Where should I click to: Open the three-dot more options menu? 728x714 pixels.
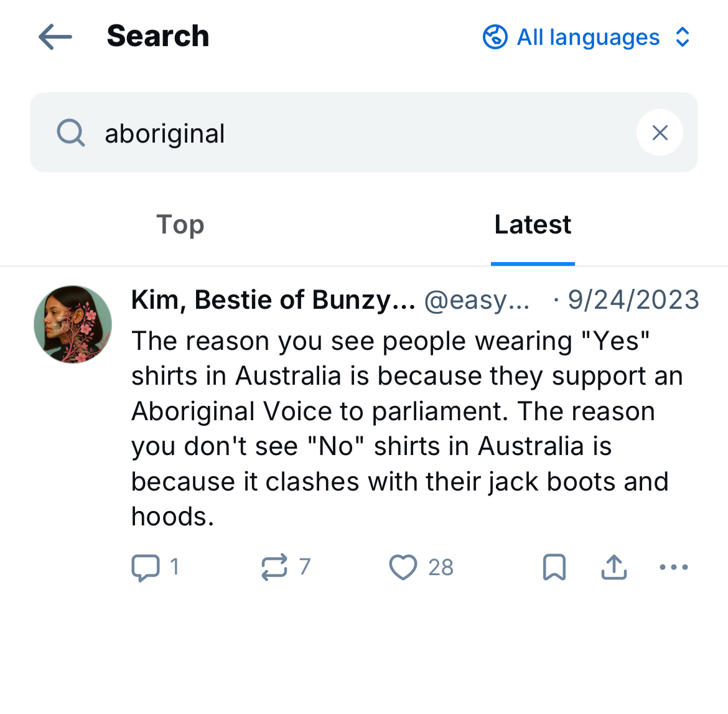[x=674, y=567]
